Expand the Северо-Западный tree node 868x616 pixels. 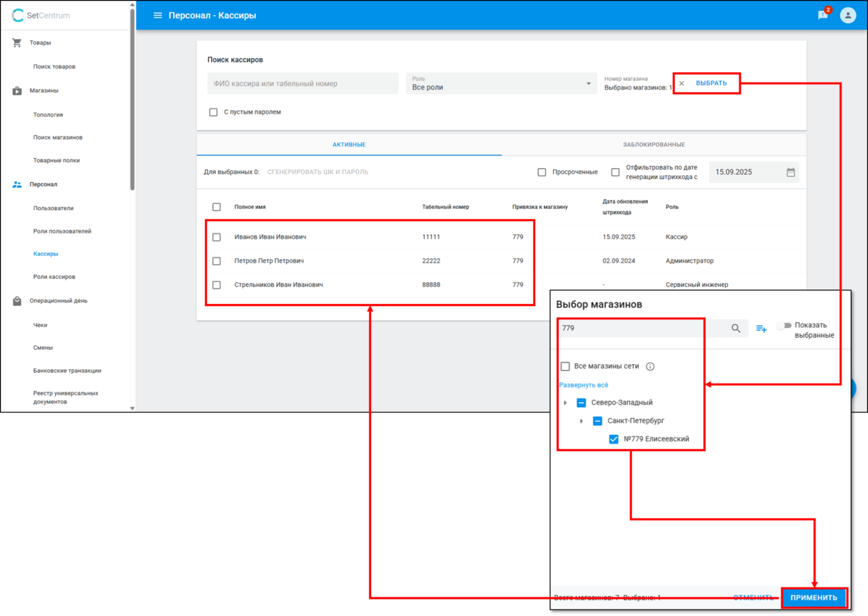pyautogui.click(x=565, y=403)
